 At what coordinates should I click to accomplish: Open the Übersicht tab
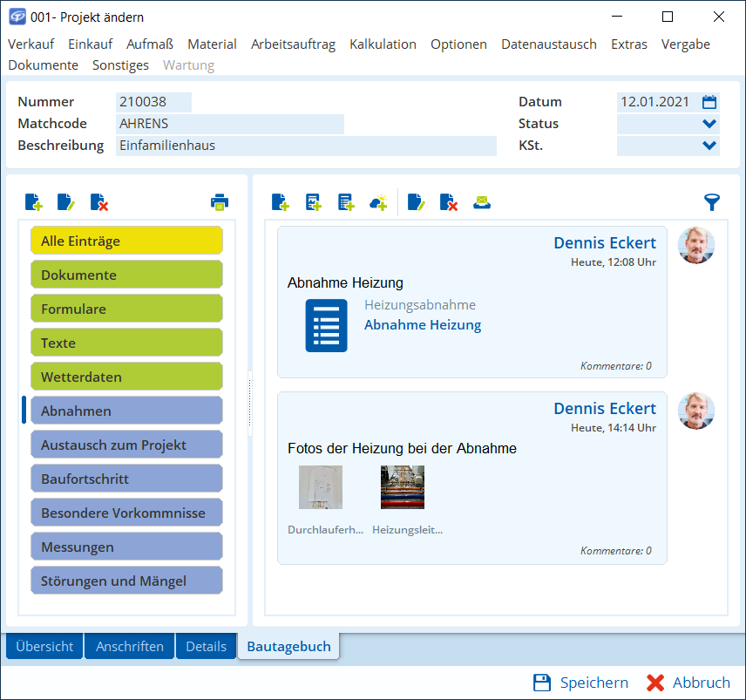(44, 647)
